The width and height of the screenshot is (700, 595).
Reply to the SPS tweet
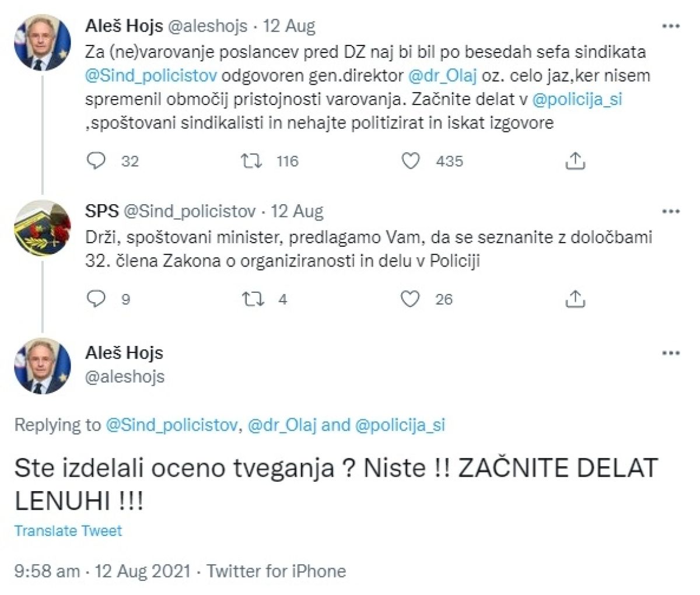click(x=96, y=299)
